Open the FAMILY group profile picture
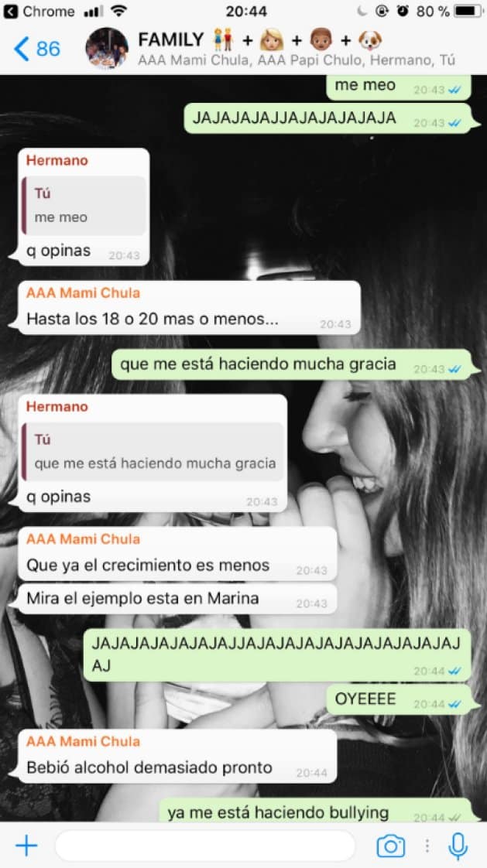Screen dimensions: 487x868 (x=106, y=48)
